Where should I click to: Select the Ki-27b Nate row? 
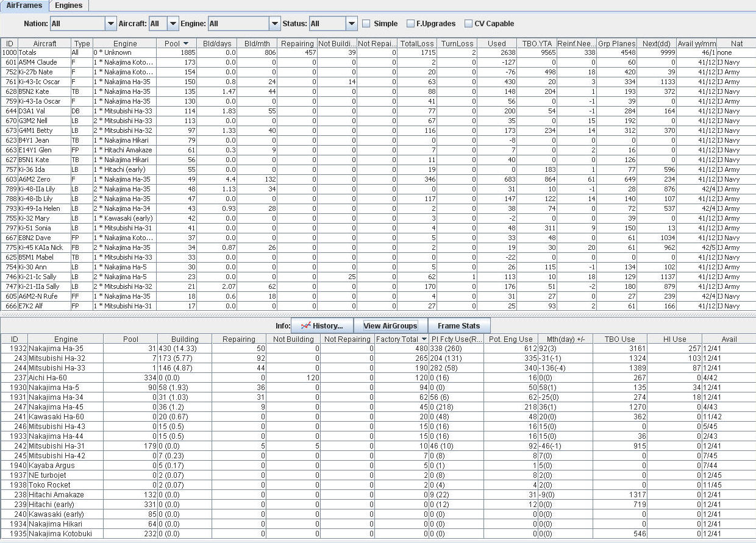click(378, 72)
